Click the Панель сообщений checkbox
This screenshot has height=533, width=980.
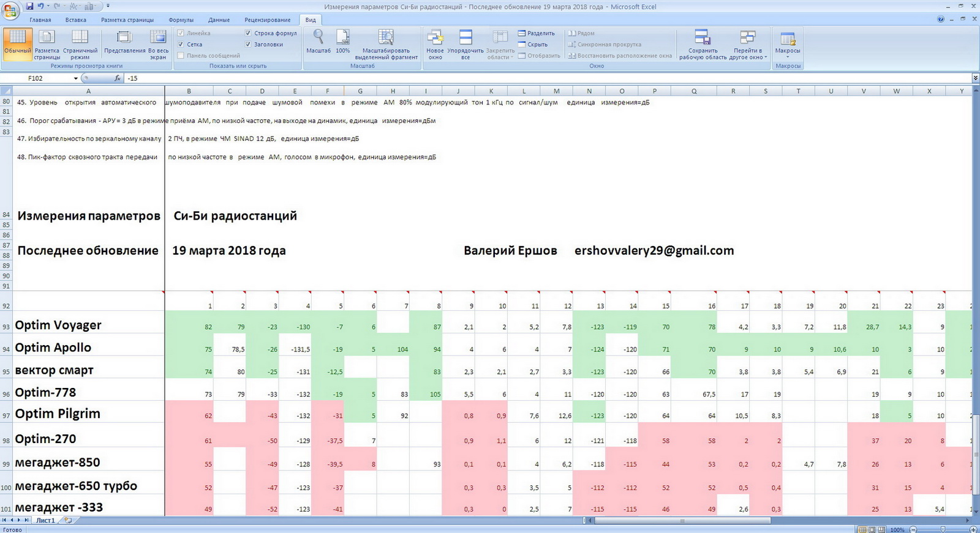[x=181, y=55]
